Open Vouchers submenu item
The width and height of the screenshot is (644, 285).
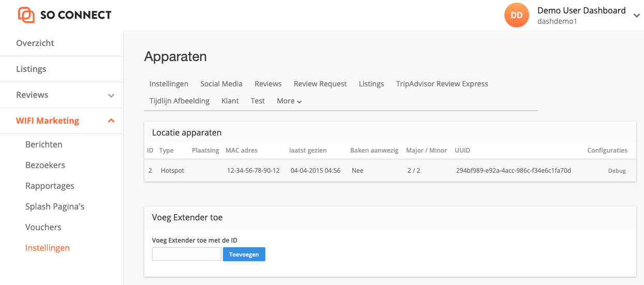pos(43,227)
